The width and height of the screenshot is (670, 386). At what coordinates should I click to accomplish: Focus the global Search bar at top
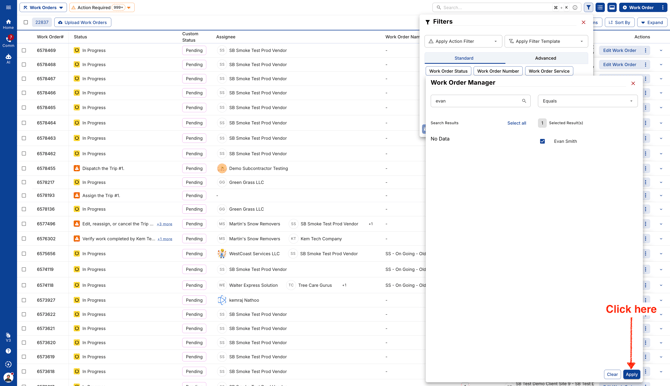[x=507, y=7]
